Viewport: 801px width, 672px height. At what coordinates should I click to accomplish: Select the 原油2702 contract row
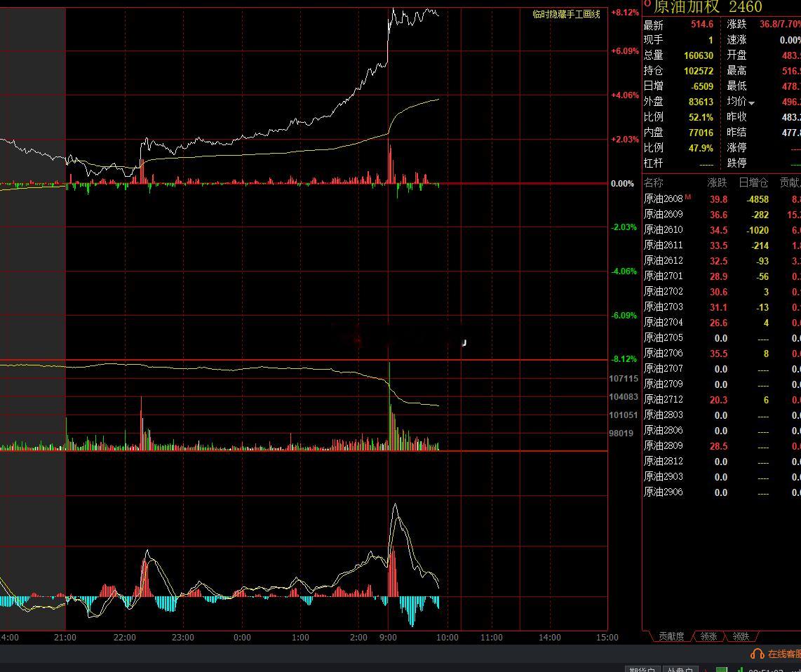pyautogui.click(x=721, y=292)
